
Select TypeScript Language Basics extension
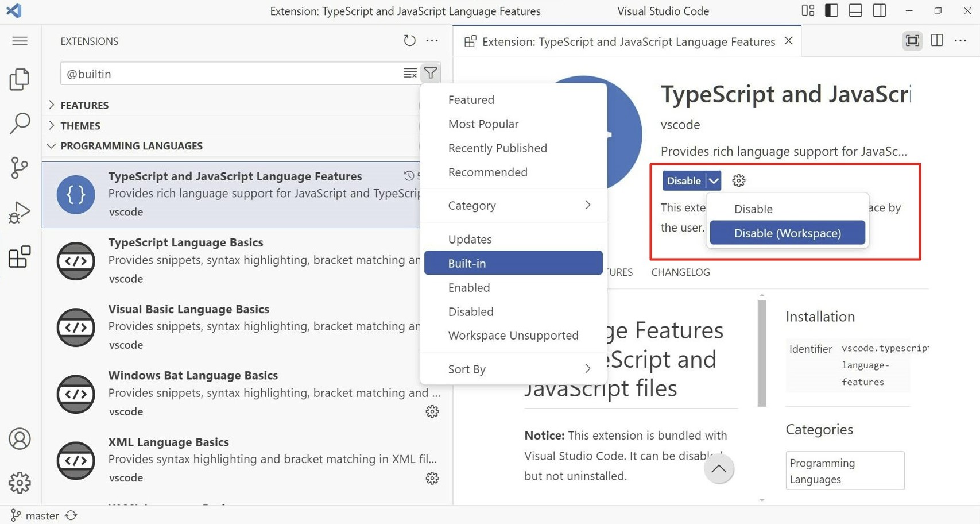click(x=232, y=261)
